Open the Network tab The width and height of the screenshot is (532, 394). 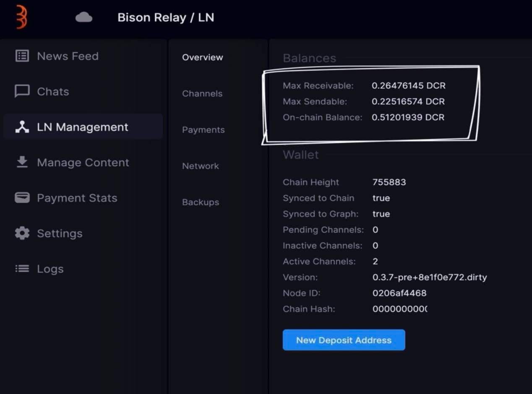(201, 166)
